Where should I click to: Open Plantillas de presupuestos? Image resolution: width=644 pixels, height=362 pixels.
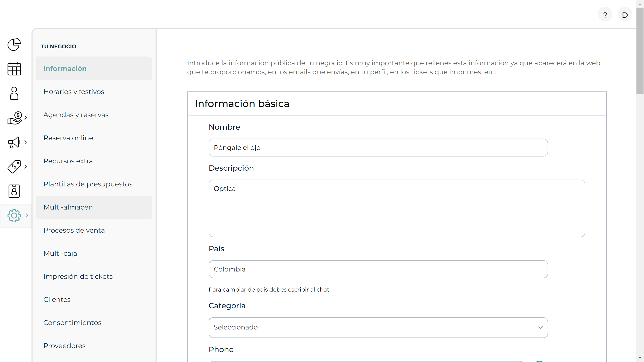(94, 184)
